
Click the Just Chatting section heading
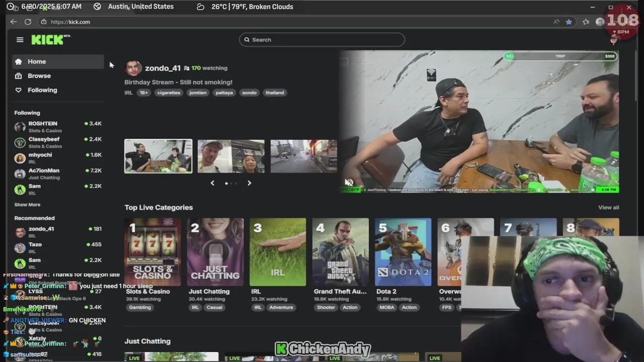pyautogui.click(x=147, y=341)
